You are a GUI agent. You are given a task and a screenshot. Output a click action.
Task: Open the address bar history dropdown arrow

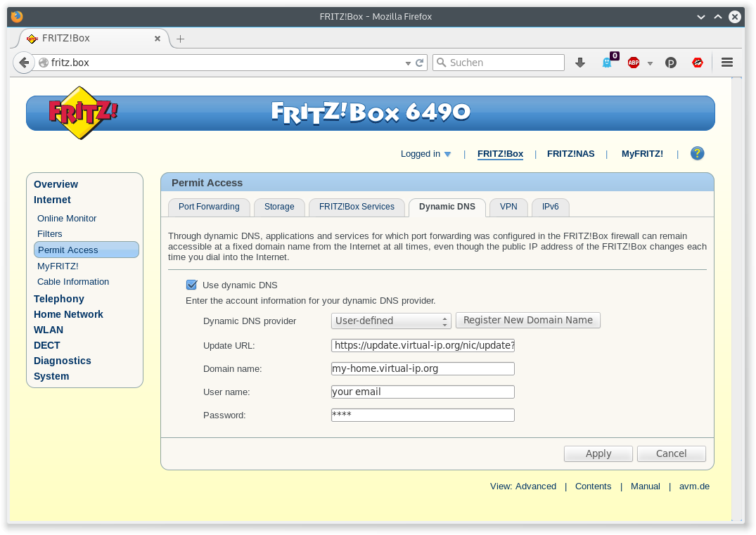[x=408, y=63]
